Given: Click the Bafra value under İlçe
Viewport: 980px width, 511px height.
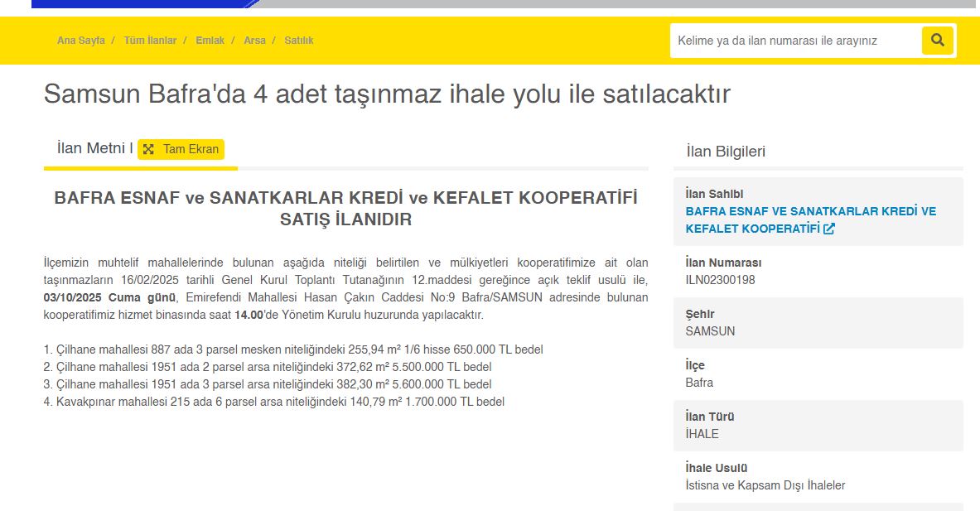Looking at the screenshot, I should pyautogui.click(x=699, y=383).
